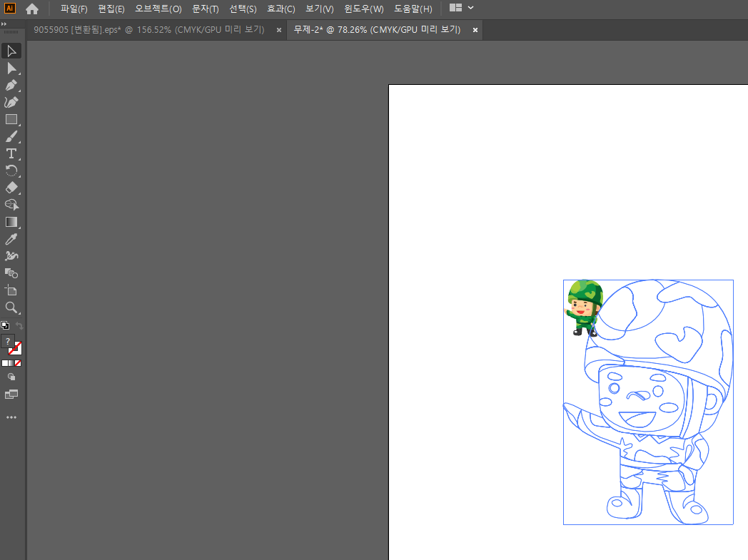The width and height of the screenshot is (748, 560).
Task: Select the Selection tool (black arrow)
Action: 11,51
